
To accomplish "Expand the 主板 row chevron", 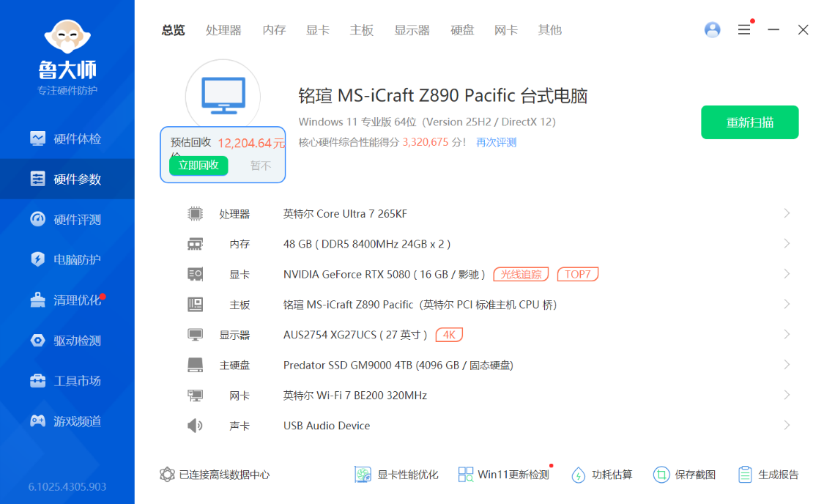I will tap(787, 304).
